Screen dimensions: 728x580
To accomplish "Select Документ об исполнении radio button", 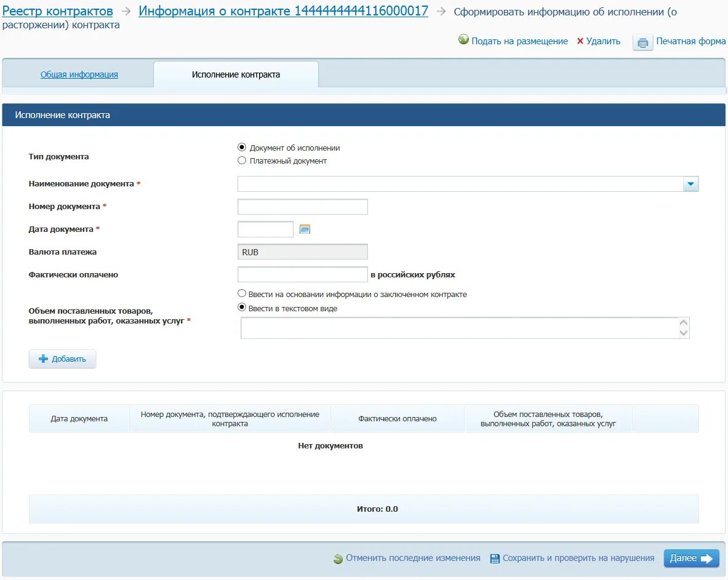I will pos(242,148).
